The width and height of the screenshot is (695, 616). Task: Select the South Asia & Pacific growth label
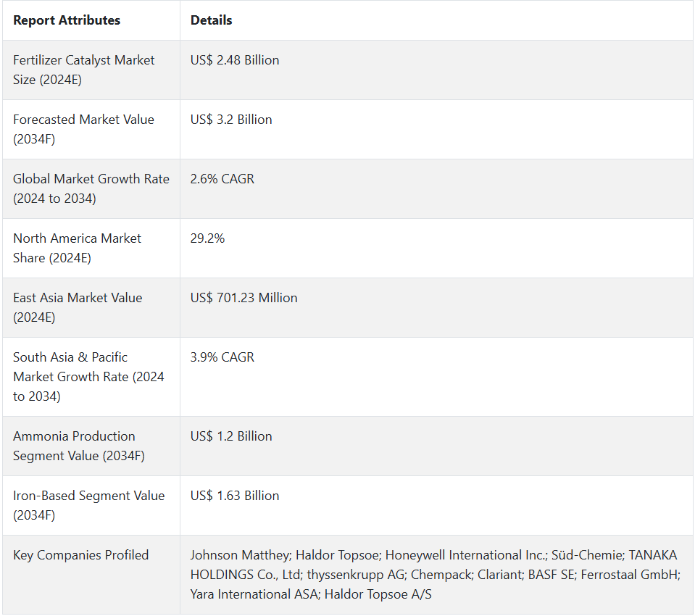88,377
